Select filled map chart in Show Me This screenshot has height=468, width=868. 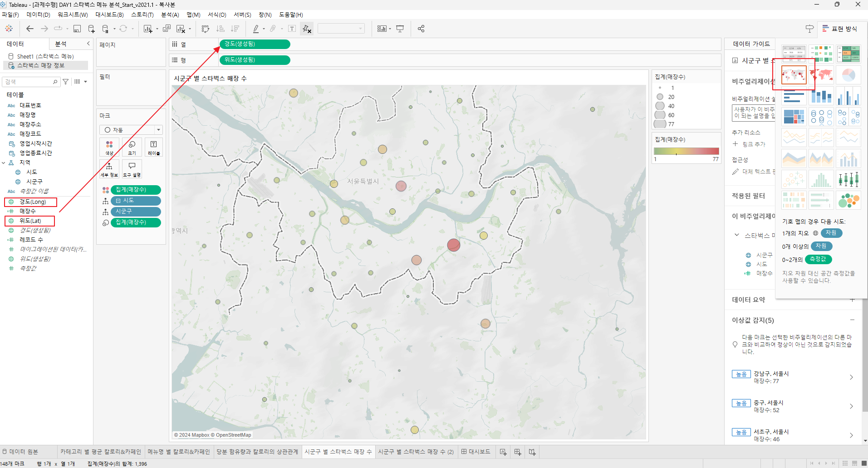point(821,75)
